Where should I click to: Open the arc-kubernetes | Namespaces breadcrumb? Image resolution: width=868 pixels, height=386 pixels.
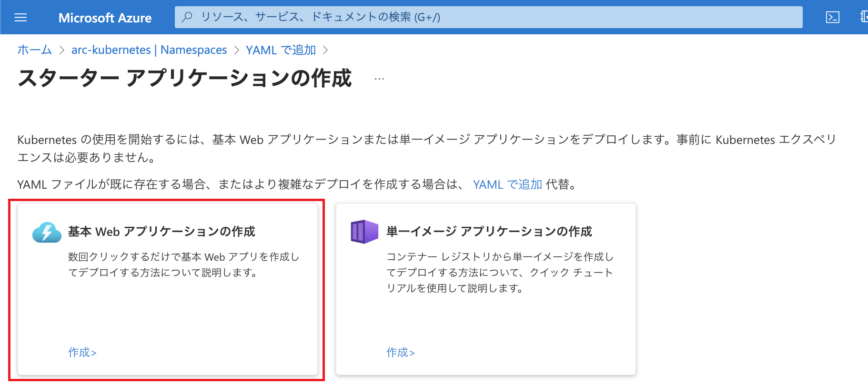[149, 50]
